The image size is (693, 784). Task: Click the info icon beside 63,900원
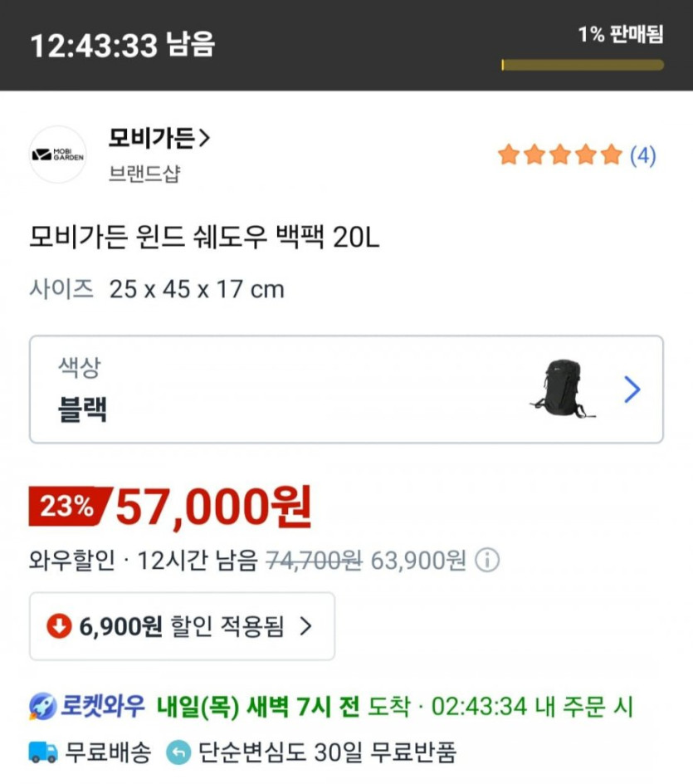click(x=487, y=561)
